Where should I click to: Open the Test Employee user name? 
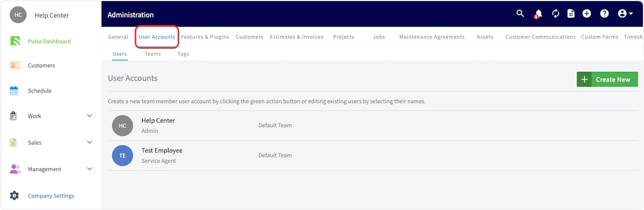pyautogui.click(x=162, y=151)
